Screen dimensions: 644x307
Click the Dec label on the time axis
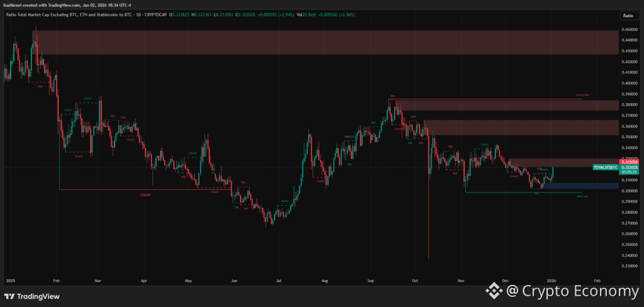click(x=506, y=281)
